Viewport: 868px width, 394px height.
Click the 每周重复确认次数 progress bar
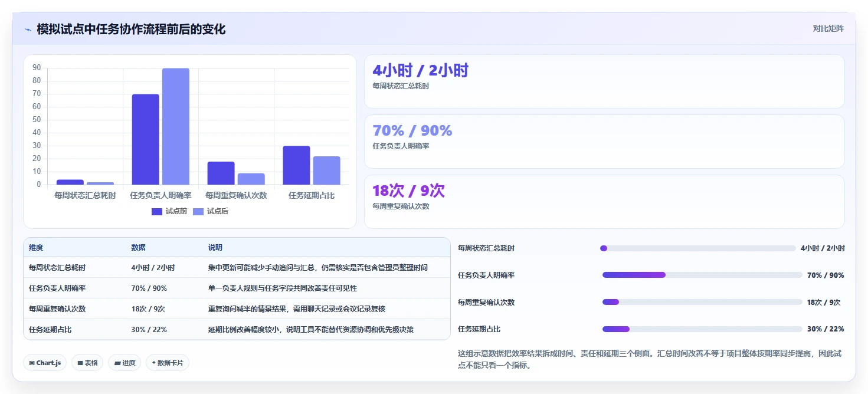702,302
